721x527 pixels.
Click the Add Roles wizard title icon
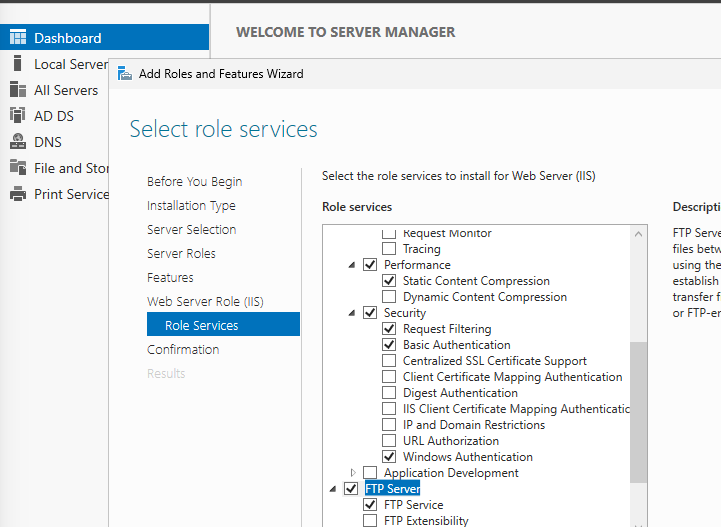pyautogui.click(x=125, y=73)
